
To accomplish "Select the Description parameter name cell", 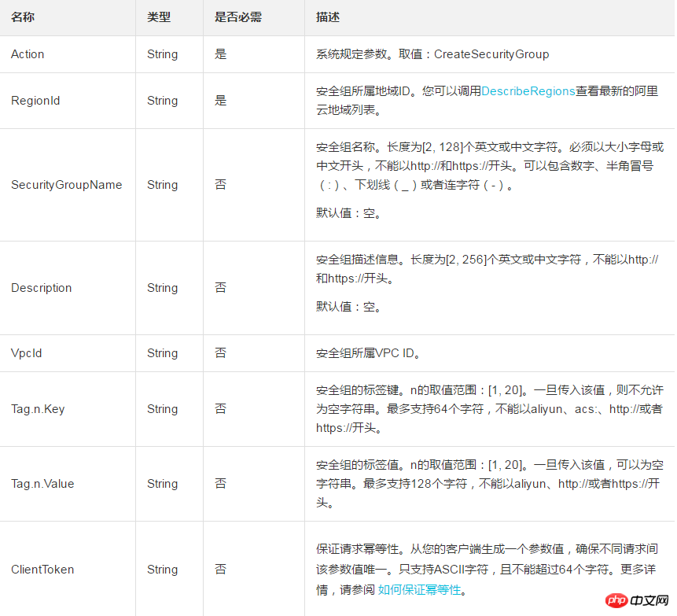I will tap(41, 288).
